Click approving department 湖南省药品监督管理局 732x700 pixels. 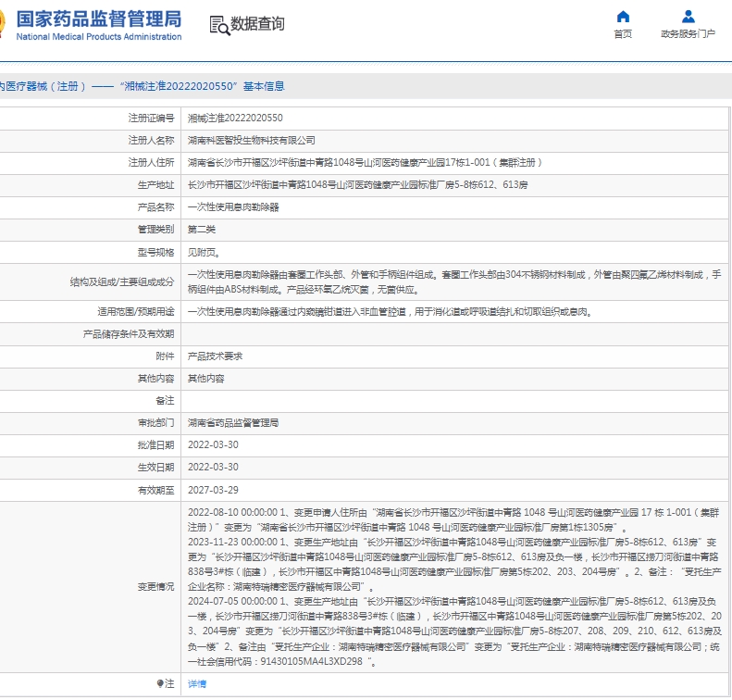(x=233, y=423)
